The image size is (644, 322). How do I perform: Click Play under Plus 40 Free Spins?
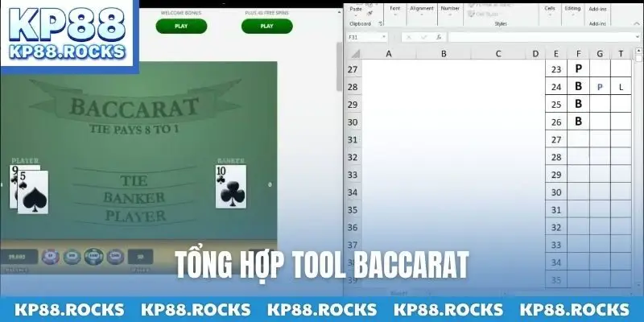tap(267, 26)
